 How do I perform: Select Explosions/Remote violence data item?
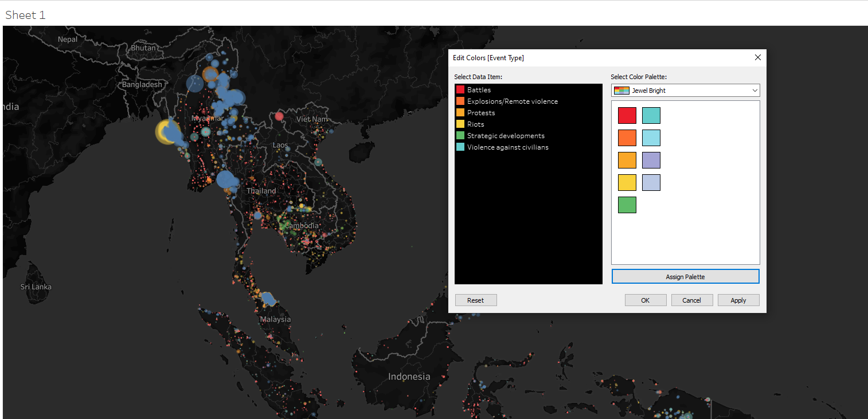512,101
